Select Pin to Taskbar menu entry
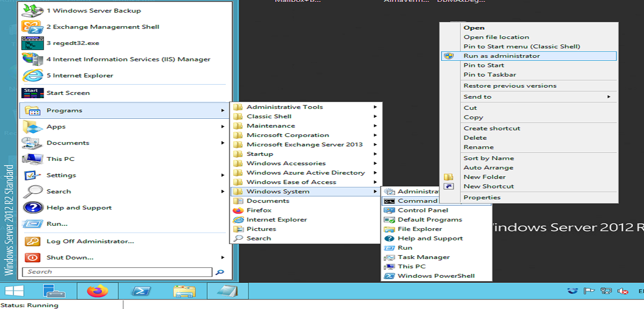 coord(489,74)
